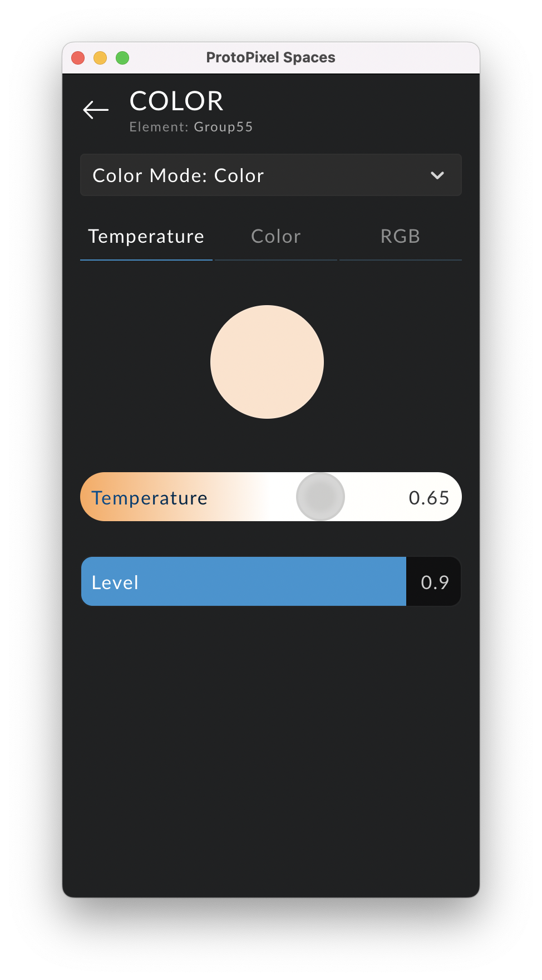Expand the Color Mode: Color selector
Image resolution: width=542 pixels, height=980 pixels.
[x=271, y=175]
